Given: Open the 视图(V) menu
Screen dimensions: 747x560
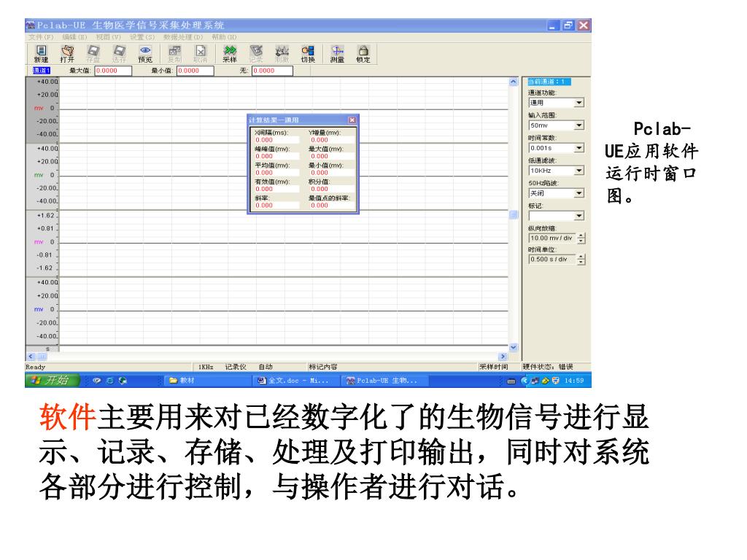Looking at the screenshot, I should [109, 36].
